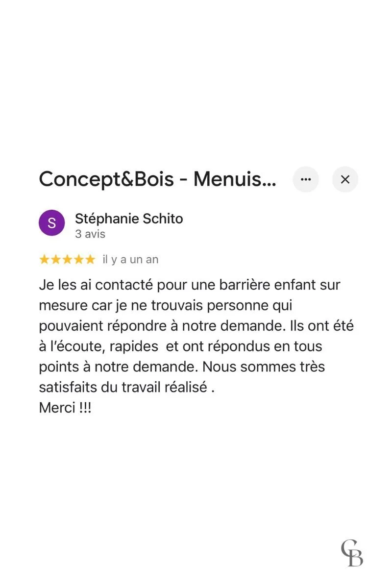Close the review panel with the X
392x588 pixels.
tap(345, 179)
